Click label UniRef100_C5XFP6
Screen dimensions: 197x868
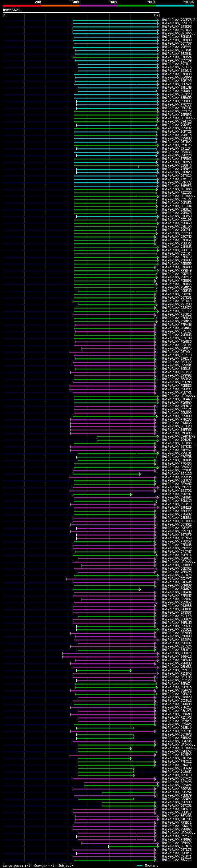(x=177, y=145)
